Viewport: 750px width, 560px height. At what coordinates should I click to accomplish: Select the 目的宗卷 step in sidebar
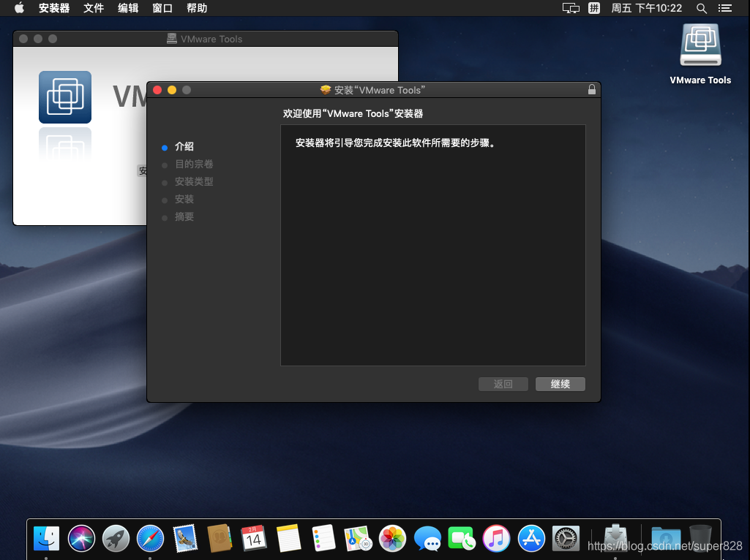click(194, 164)
